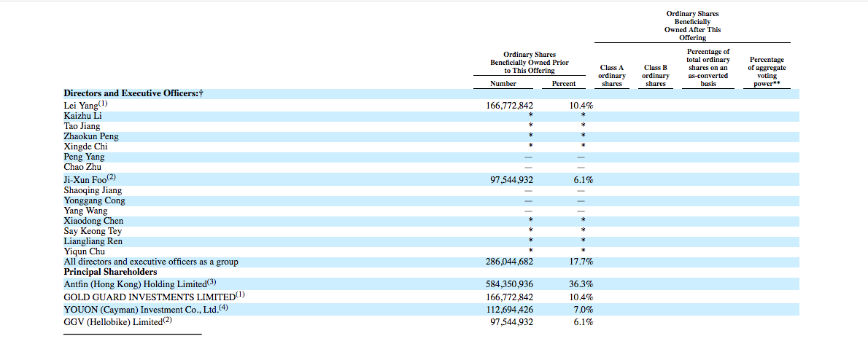Select 'Ordinary Shares Beneficially Owned After This Offering'
The width and height of the screenshot is (868, 352).
coord(692,26)
